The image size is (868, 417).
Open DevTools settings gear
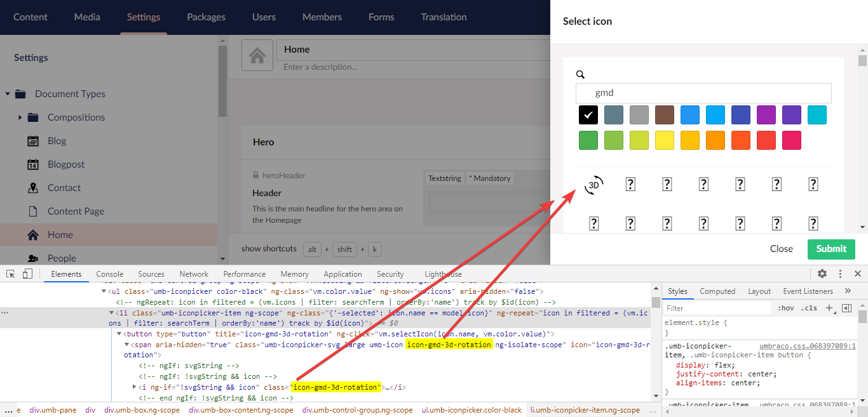coord(822,274)
